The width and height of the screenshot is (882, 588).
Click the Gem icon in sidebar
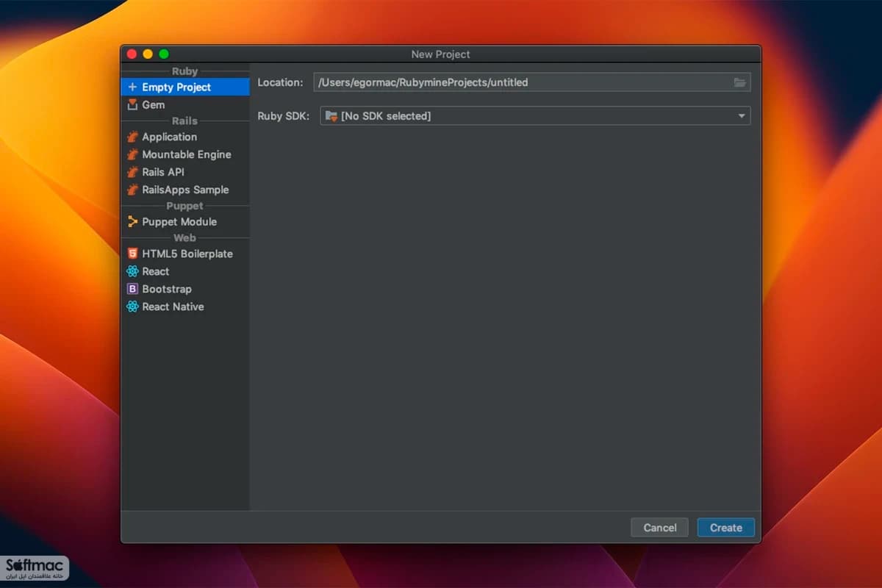(x=132, y=104)
